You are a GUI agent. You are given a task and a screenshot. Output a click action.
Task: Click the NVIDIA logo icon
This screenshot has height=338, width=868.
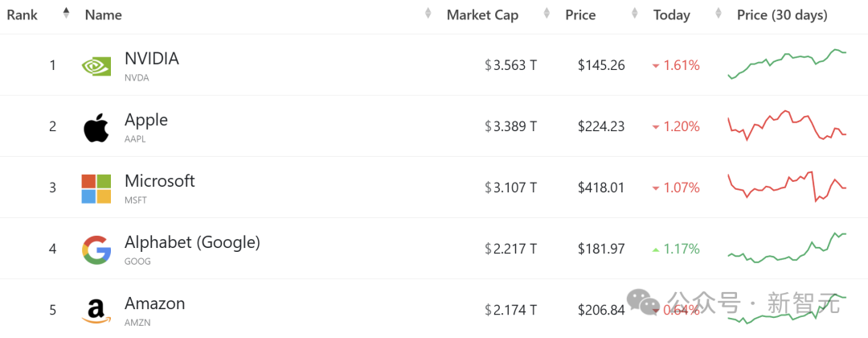point(96,66)
